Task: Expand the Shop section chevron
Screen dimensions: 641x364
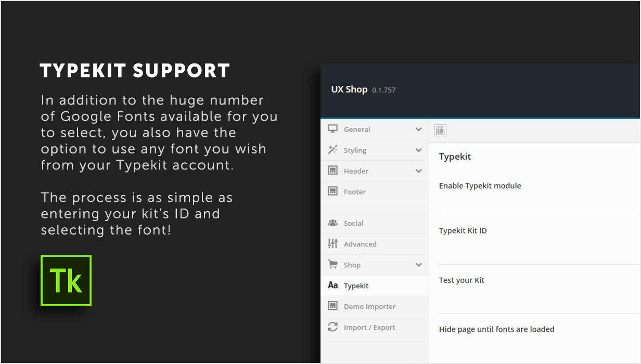Action: coord(418,265)
